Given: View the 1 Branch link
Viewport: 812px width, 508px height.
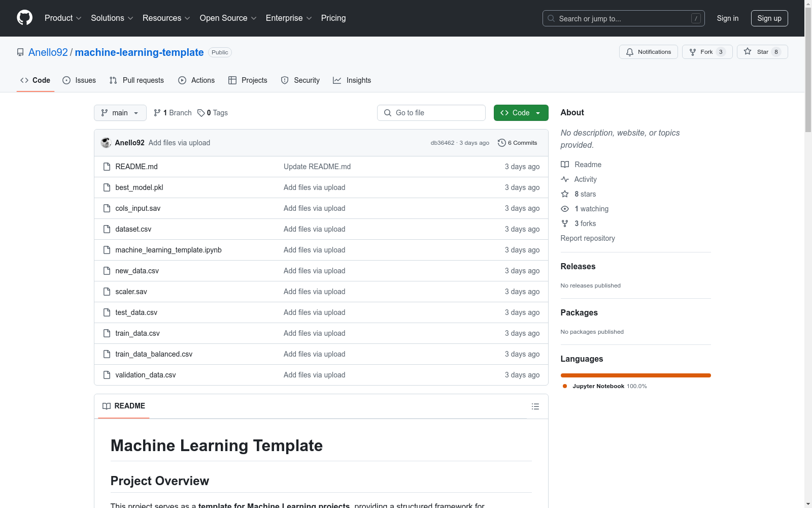Looking at the screenshot, I should (x=173, y=113).
